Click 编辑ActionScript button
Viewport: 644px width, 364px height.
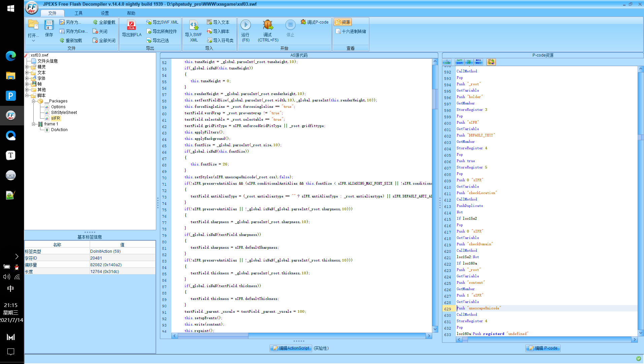tap(291, 348)
